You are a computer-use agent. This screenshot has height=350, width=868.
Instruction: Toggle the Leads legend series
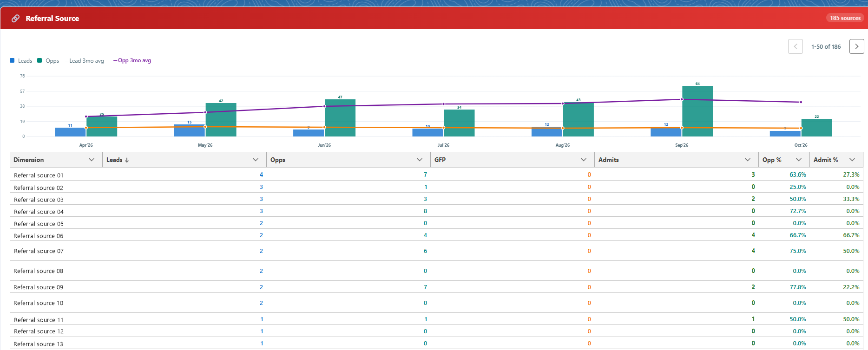21,61
